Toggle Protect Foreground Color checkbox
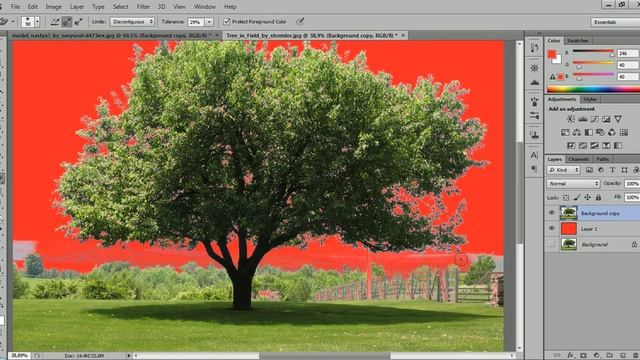The width and height of the screenshot is (640, 360). (227, 22)
